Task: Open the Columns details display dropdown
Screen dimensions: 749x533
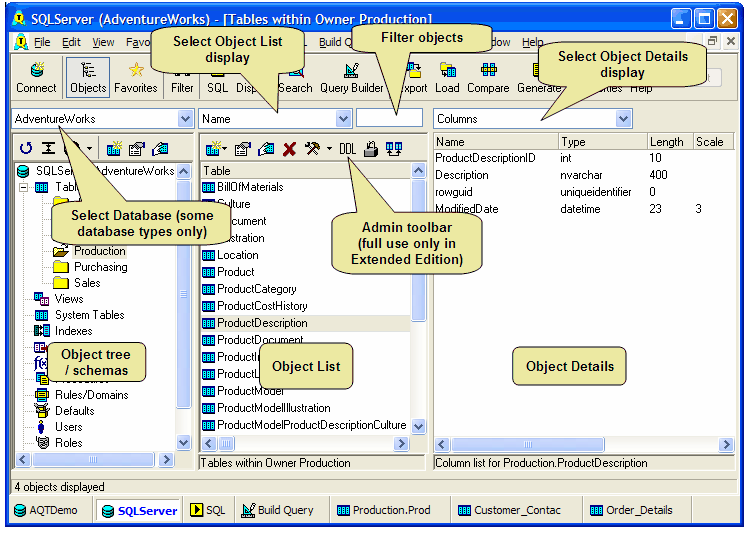Action: click(x=623, y=118)
